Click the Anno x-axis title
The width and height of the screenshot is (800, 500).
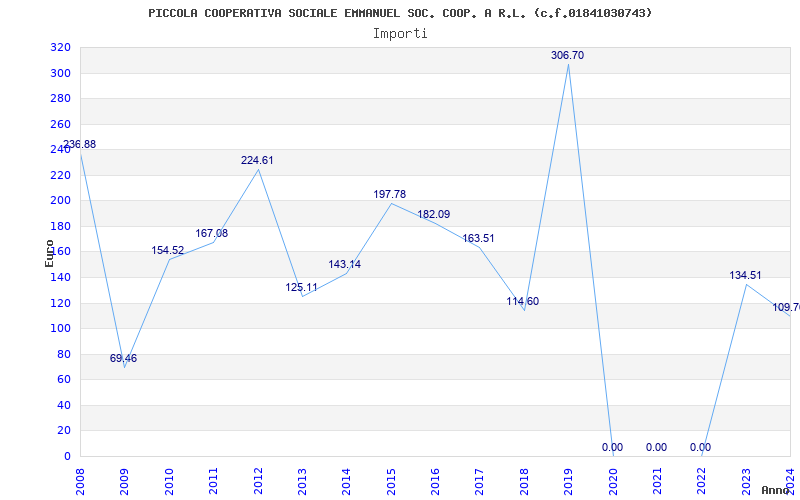tap(775, 490)
